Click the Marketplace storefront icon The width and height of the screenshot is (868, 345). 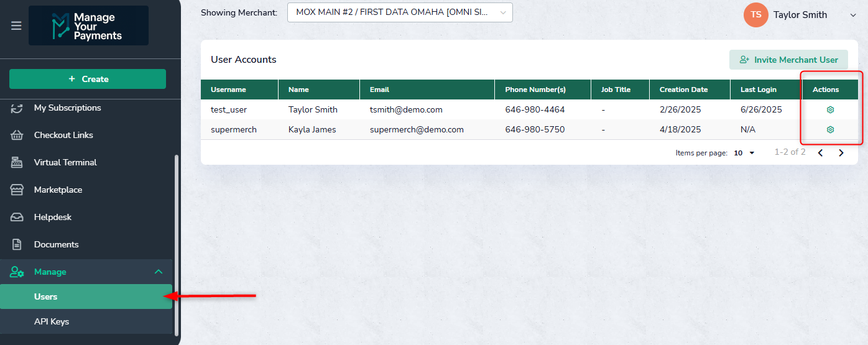click(17, 190)
